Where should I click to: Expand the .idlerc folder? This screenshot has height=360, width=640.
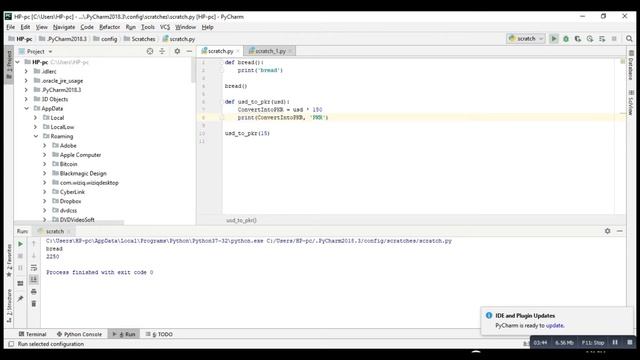pyautogui.click(x=27, y=71)
